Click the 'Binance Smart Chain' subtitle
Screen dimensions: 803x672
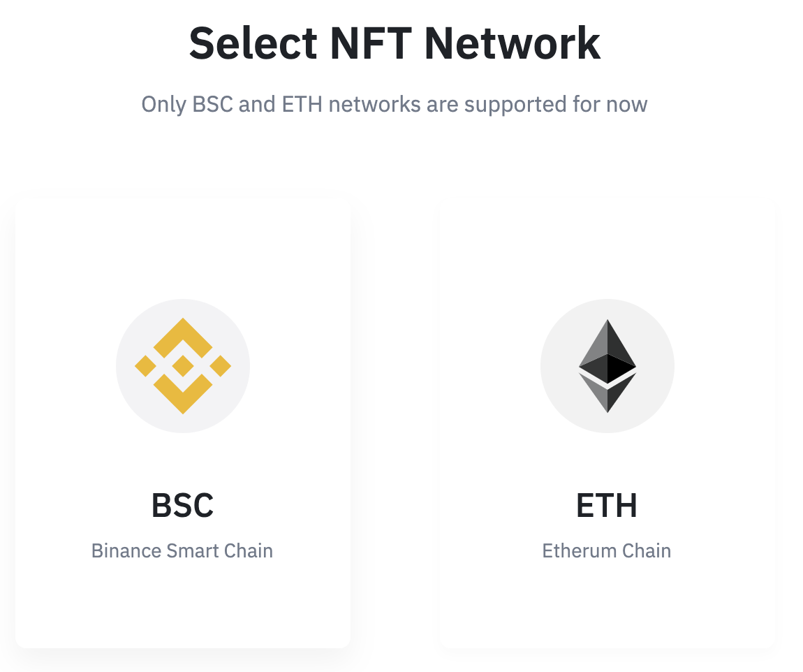182,550
